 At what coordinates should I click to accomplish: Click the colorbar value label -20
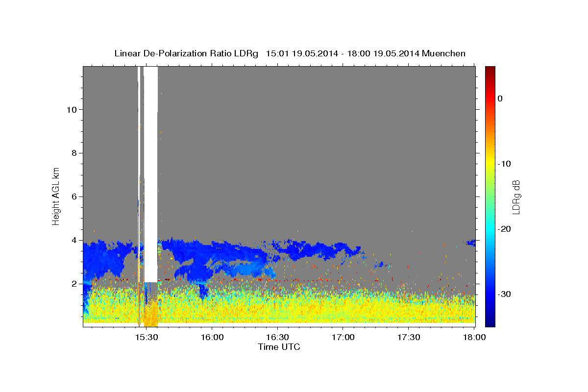tap(504, 229)
